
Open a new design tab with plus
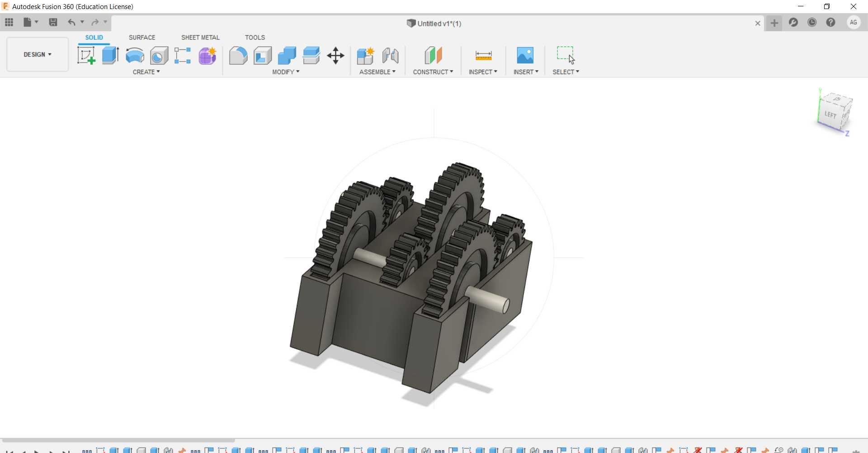(774, 23)
